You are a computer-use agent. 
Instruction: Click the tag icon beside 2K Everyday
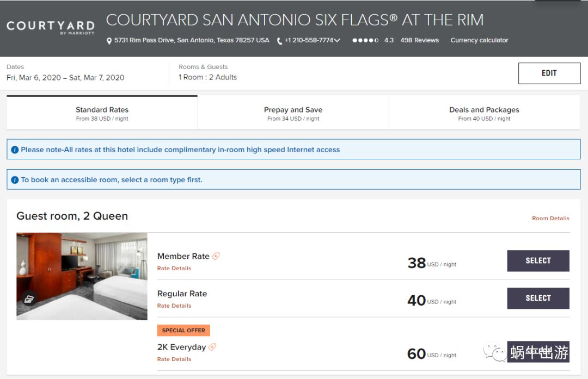point(212,347)
